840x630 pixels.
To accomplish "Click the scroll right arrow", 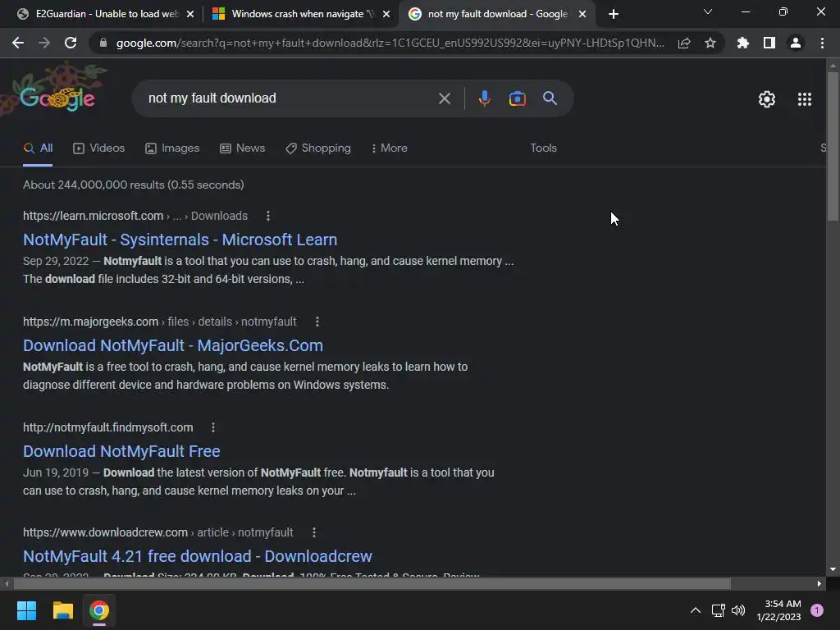I will coord(819,583).
